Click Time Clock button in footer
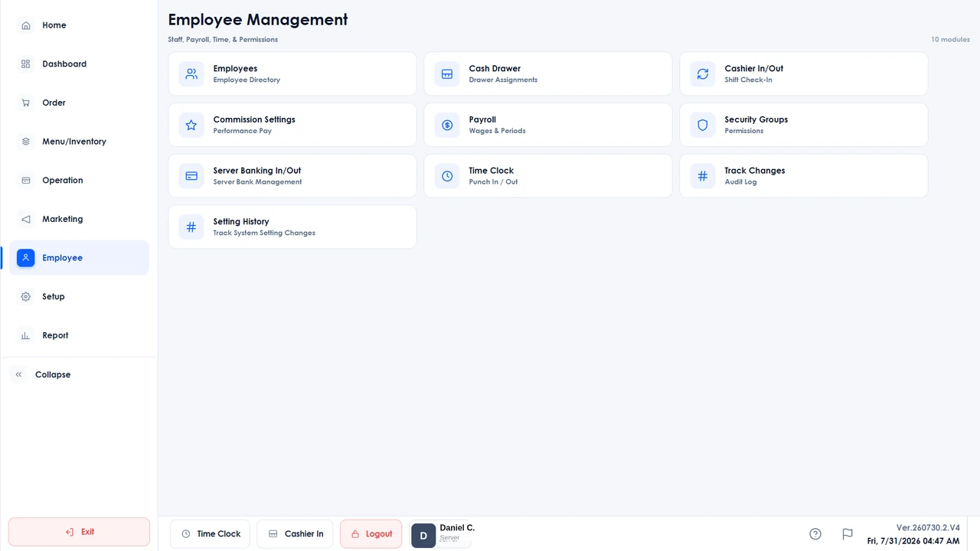 211,534
